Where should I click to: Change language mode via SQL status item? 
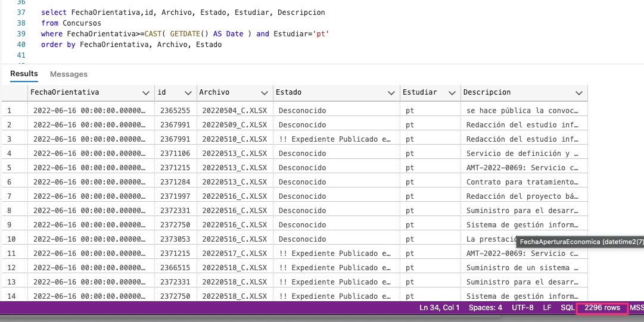pos(568,308)
